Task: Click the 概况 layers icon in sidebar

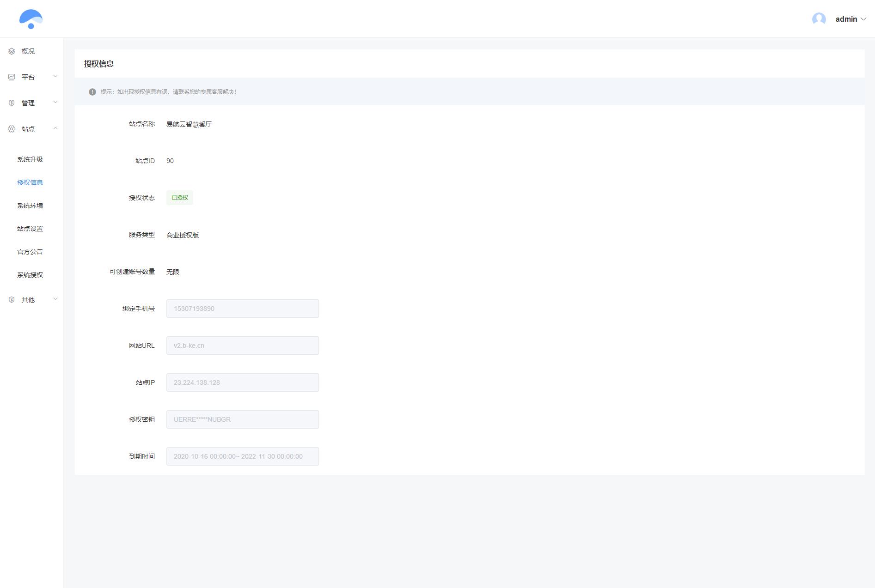Action: (x=12, y=51)
